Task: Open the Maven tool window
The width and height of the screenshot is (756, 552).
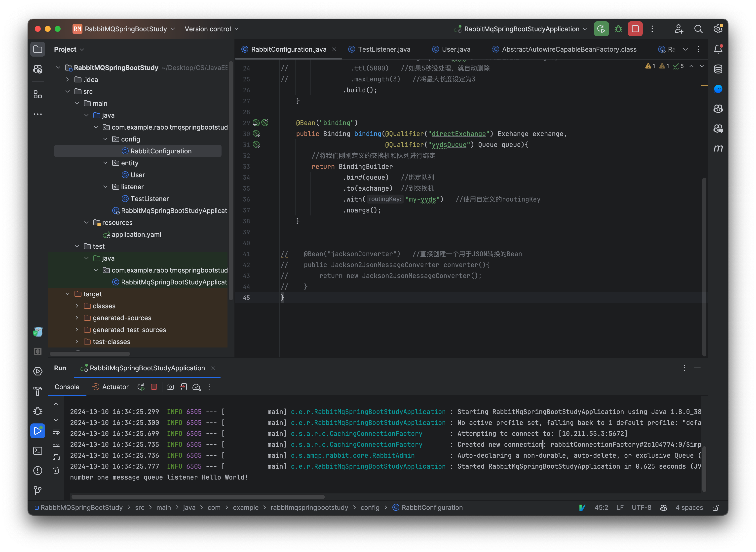Action: pos(718,148)
